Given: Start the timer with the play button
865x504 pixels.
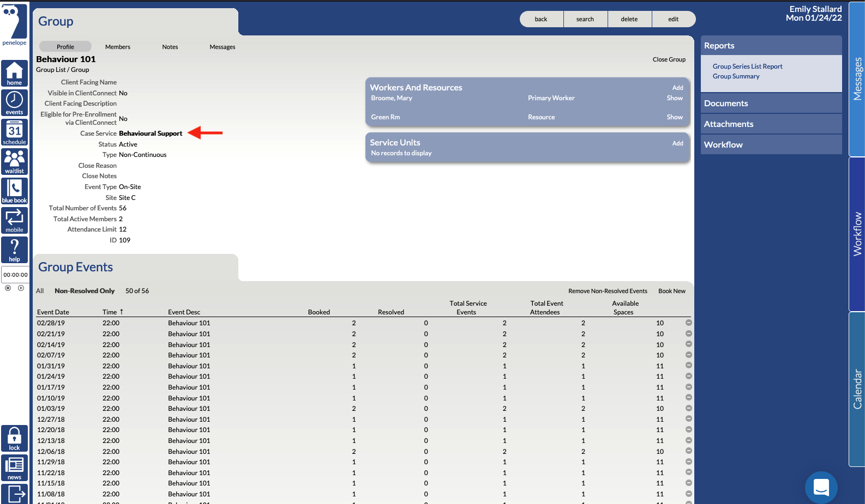Looking at the screenshot, I should [x=21, y=288].
